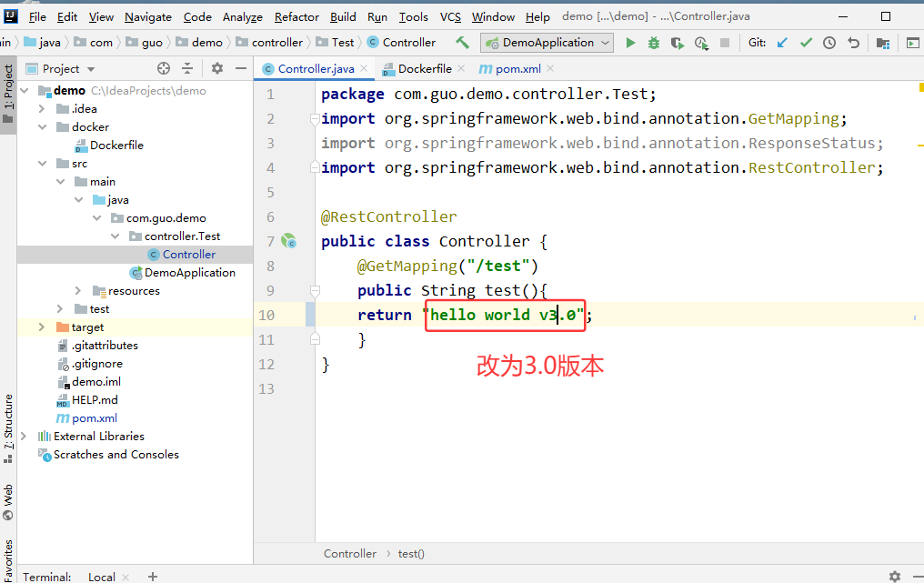This screenshot has width=924, height=583.
Task: Open the Project view mode dropdown
Action: coord(91,69)
